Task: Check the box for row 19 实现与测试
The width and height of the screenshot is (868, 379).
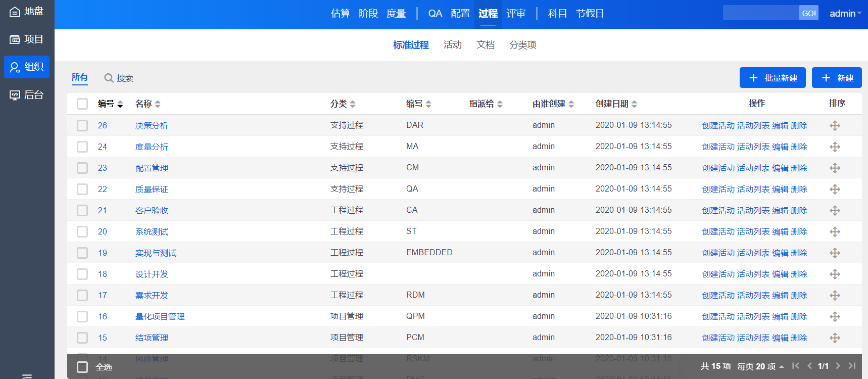Action: click(82, 253)
